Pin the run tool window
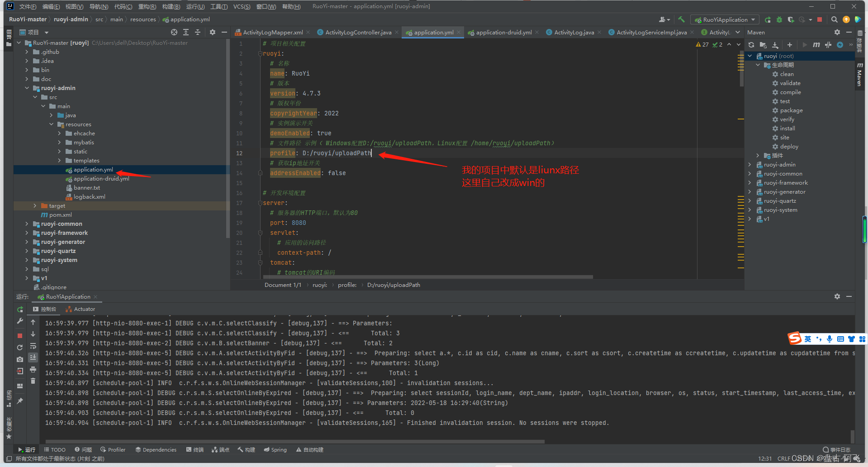The height and width of the screenshot is (467, 868). (x=20, y=400)
